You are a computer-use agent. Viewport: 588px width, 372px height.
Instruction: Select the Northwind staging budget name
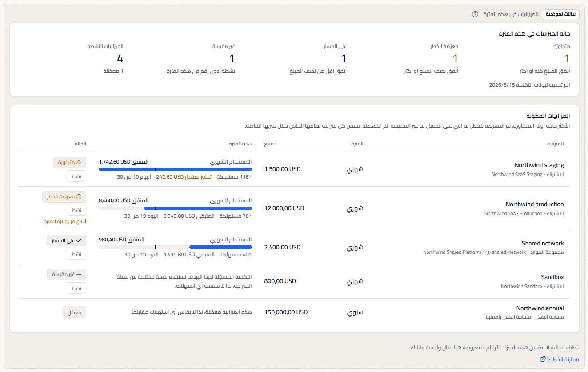[539, 165]
